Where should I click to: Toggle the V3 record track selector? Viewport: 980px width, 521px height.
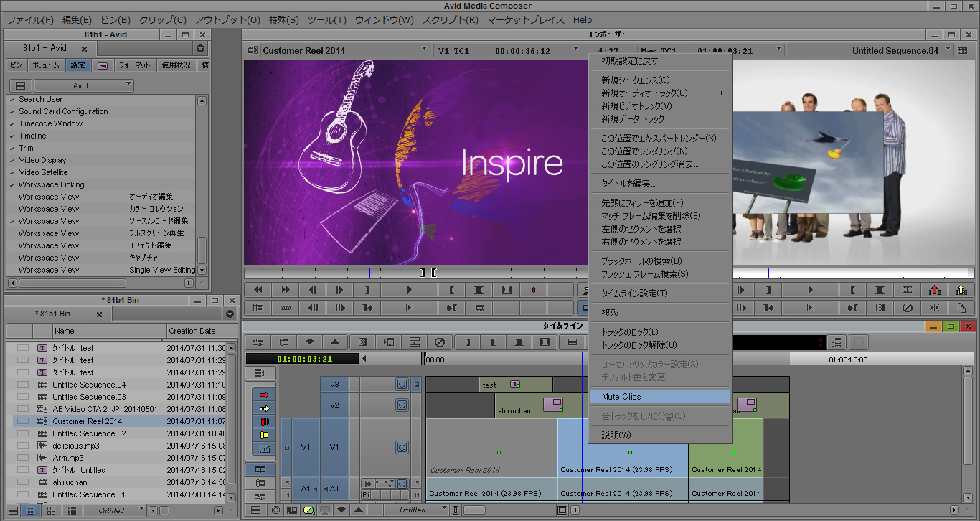click(334, 385)
